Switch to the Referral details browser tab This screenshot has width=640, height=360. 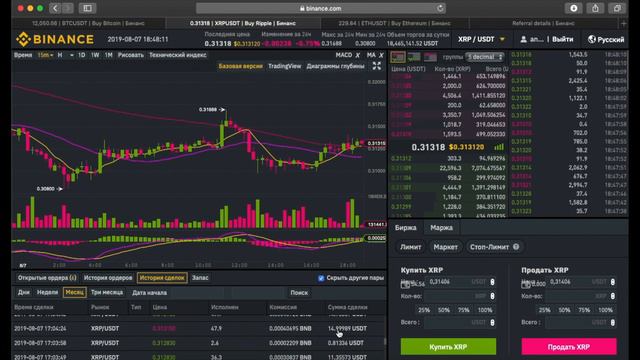click(543, 24)
